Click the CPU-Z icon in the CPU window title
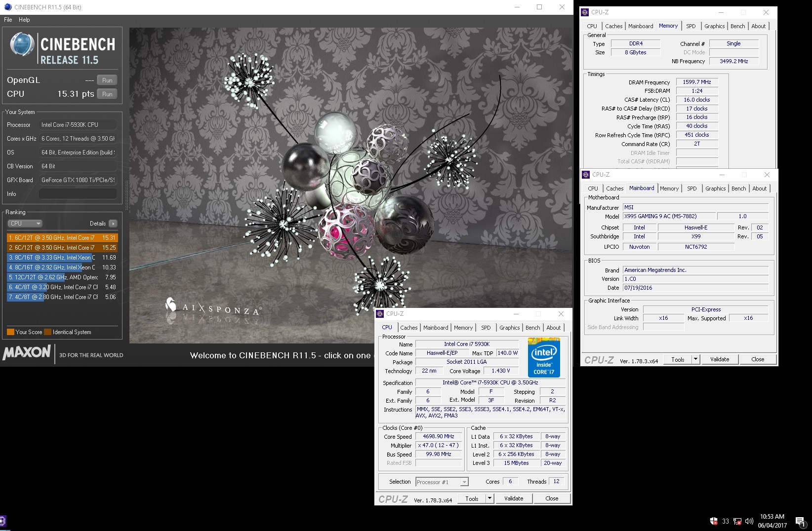The image size is (812, 531). click(x=380, y=314)
